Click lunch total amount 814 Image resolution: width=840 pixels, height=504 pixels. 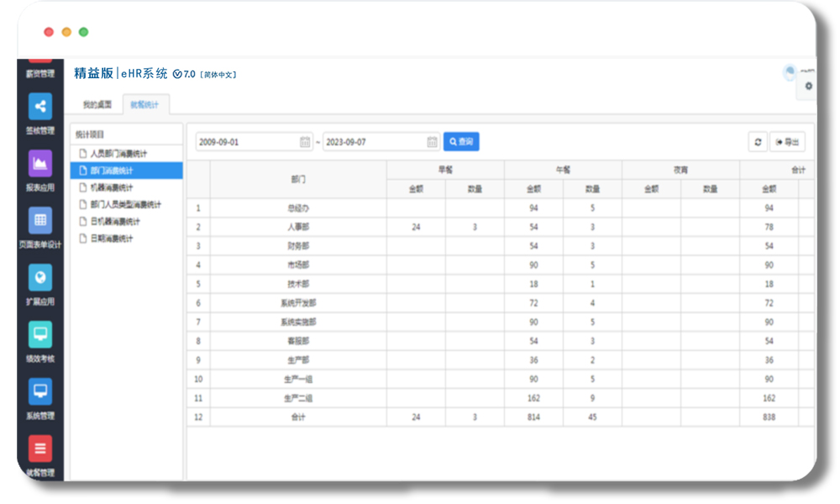coord(533,417)
